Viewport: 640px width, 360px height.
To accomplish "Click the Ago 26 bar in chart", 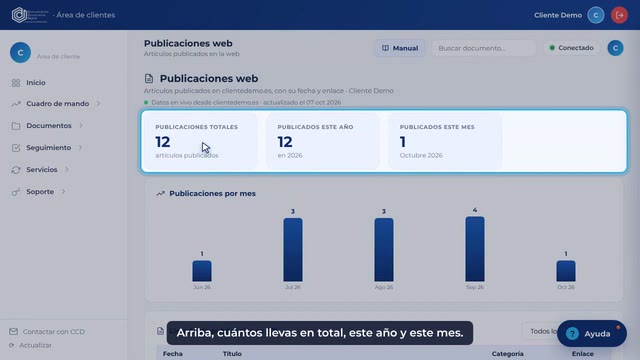I will [384, 250].
